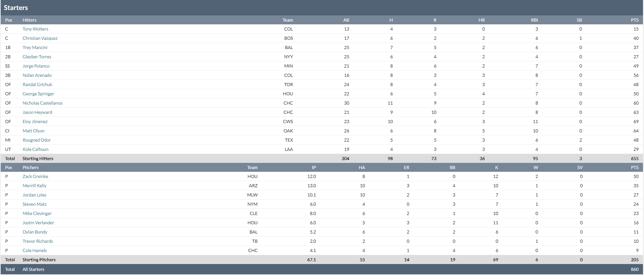
Task: Click the IP column header
Action: pyautogui.click(x=314, y=168)
